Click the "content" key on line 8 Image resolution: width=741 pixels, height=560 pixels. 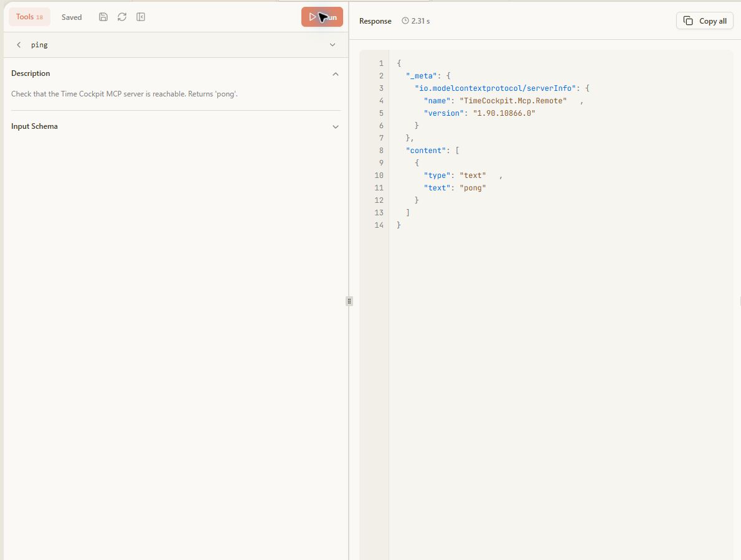click(426, 151)
